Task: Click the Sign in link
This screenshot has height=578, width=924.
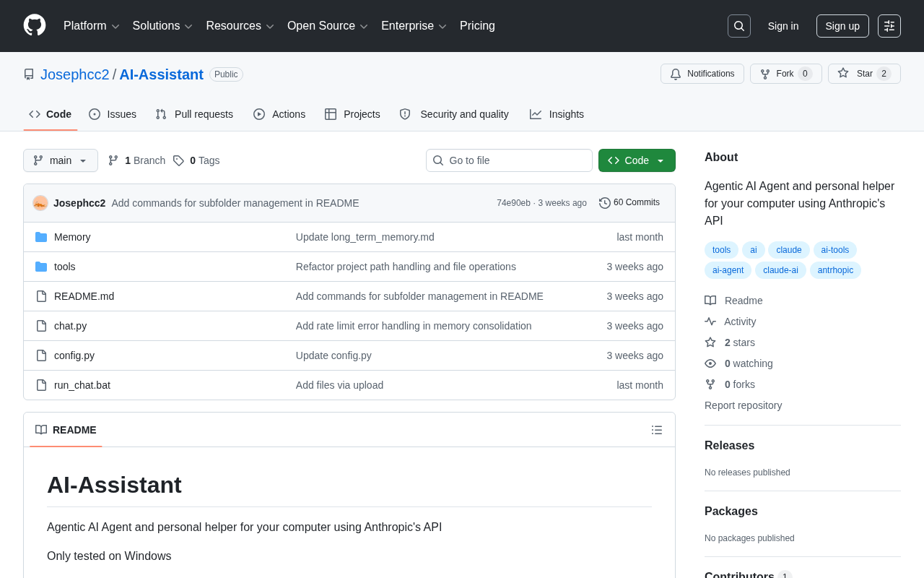Action: point(783,26)
